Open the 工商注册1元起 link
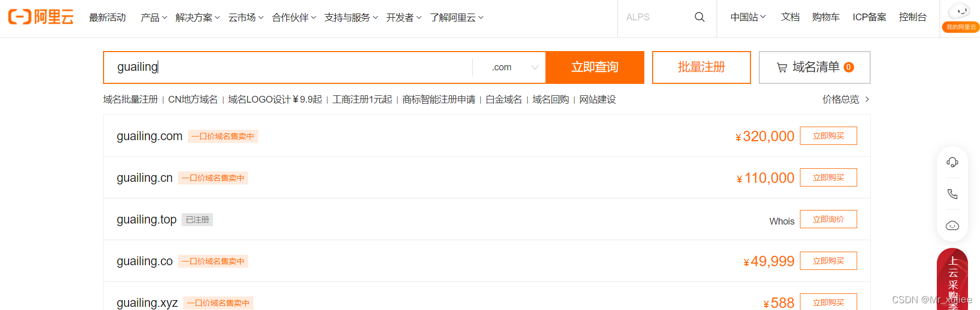Image resolution: width=980 pixels, height=310 pixels. pos(362,100)
